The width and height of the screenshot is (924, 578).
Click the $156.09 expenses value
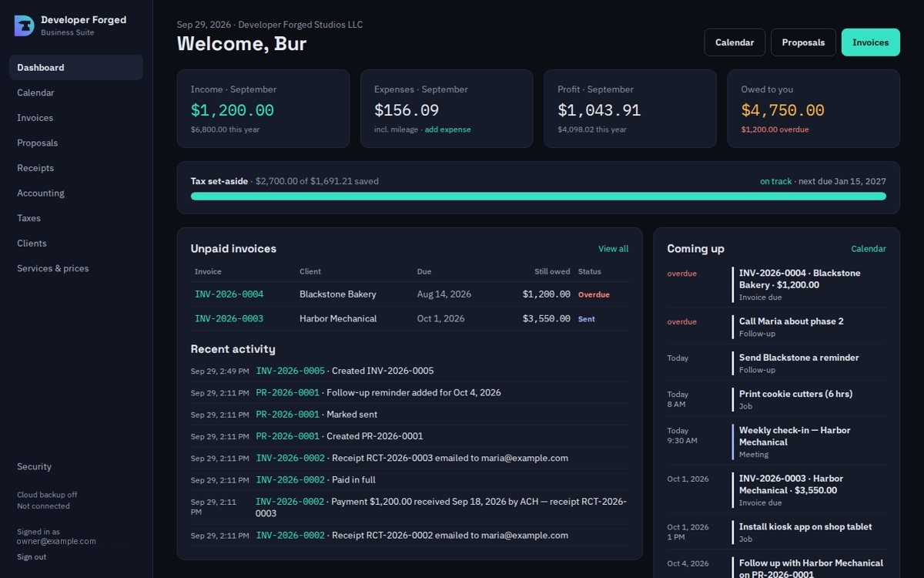pos(407,110)
